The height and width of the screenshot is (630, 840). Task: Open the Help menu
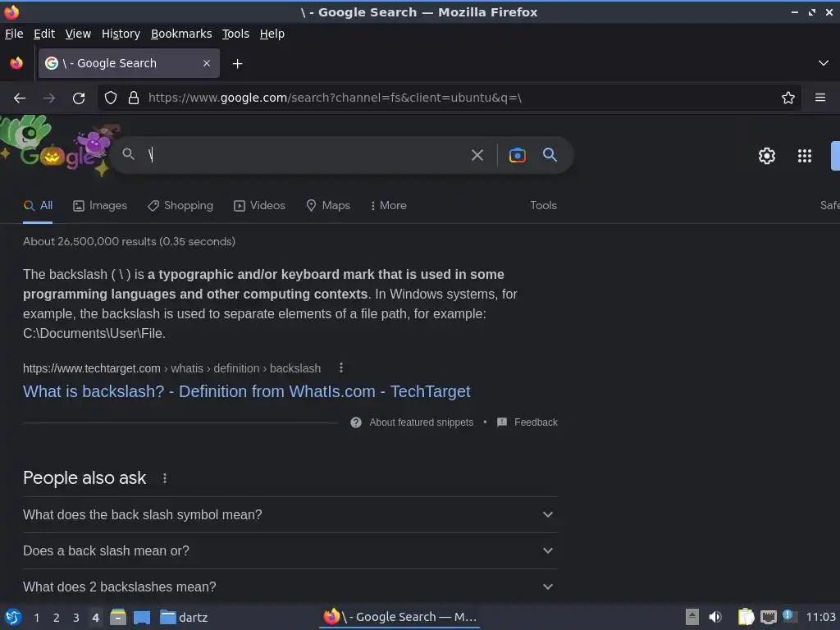pyautogui.click(x=272, y=34)
